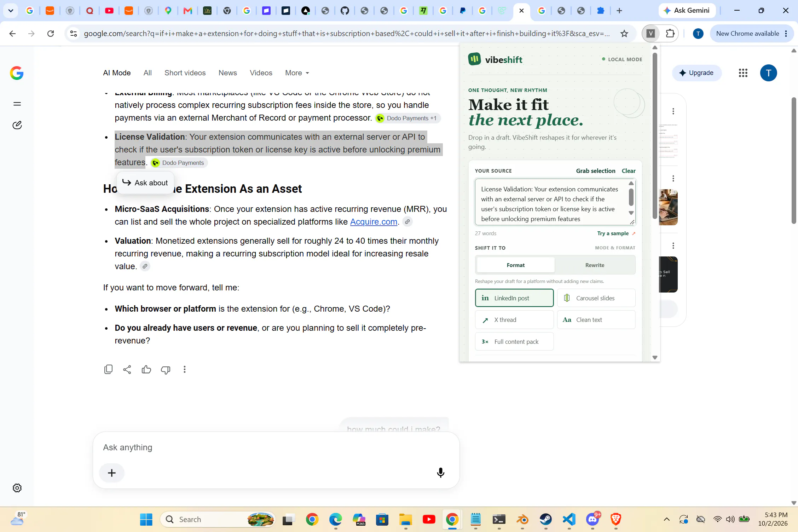Expand the More search filters dropdown
Image resolution: width=798 pixels, height=532 pixels.
(297, 73)
